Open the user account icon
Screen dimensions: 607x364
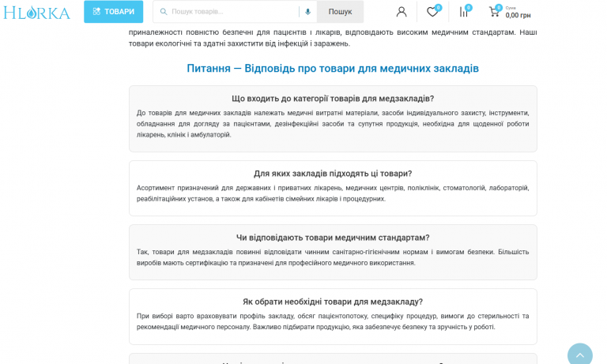(402, 12)
